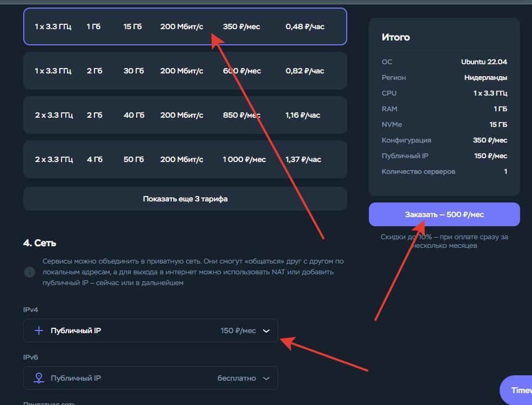Click the location pin icon in the IPv6 field

coord(39,378)
